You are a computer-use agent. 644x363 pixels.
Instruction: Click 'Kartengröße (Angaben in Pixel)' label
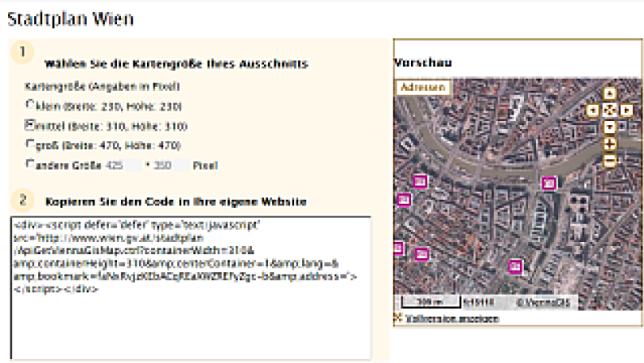pos(103,86)
